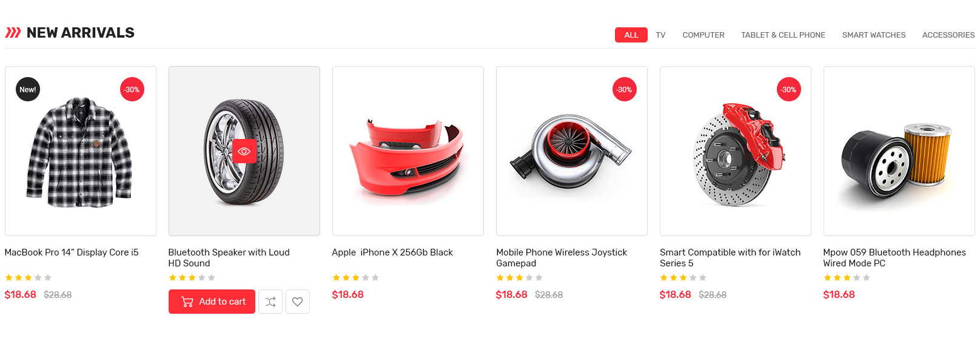The height and width of the screenshot is (338, 980).
Task: Open Apple iPhone X 256Gb Black link
Action: coord(392,252)
